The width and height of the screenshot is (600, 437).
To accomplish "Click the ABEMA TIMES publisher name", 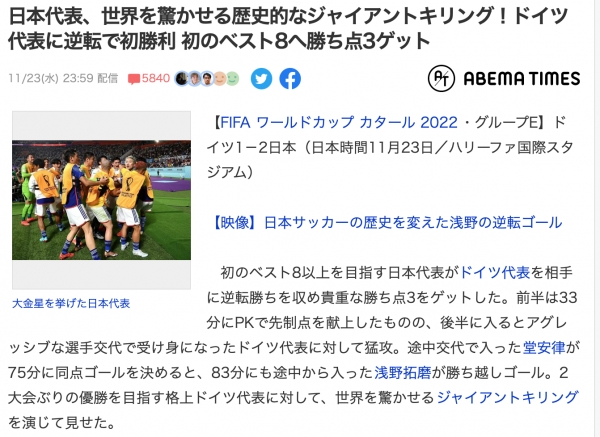I will pyautogui.click(x=522, y=78).
